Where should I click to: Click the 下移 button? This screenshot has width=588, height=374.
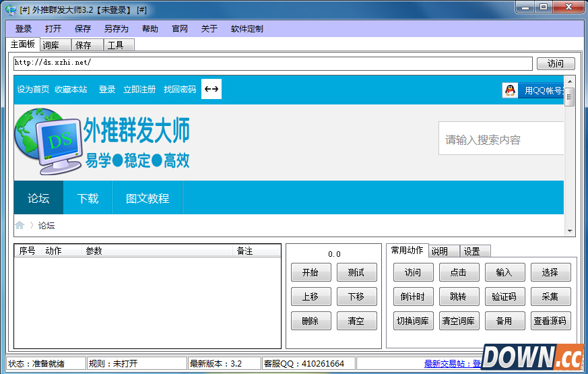356,297
